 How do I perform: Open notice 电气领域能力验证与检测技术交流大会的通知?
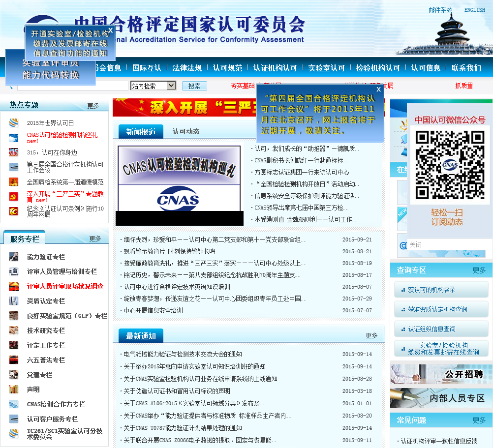tap(183, 354)
